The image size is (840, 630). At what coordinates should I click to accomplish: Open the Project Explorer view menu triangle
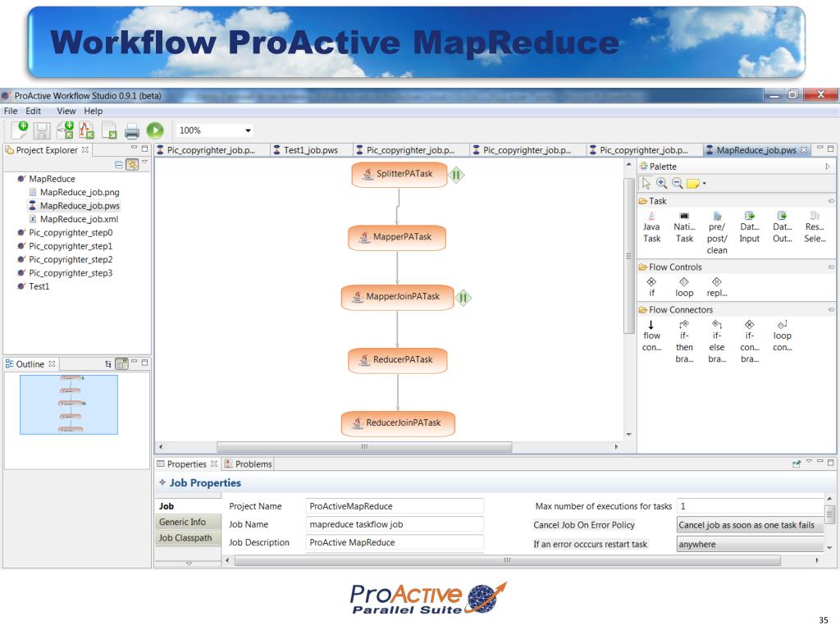click(144, 162)
